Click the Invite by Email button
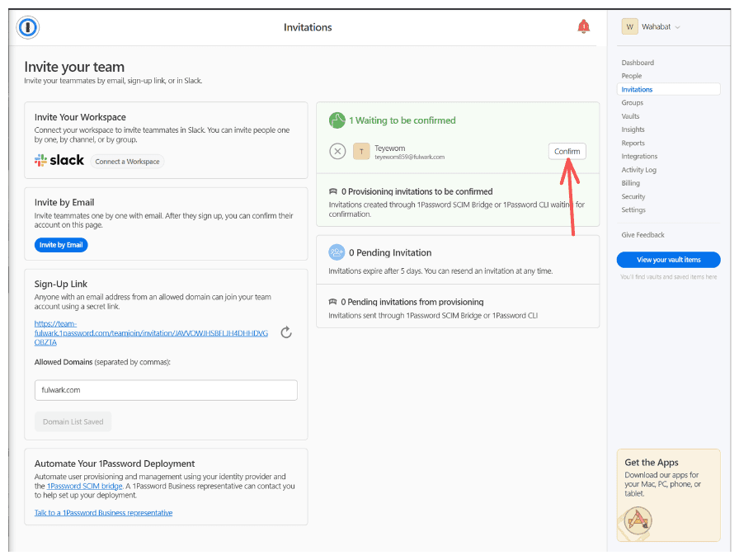 point(62,244)
